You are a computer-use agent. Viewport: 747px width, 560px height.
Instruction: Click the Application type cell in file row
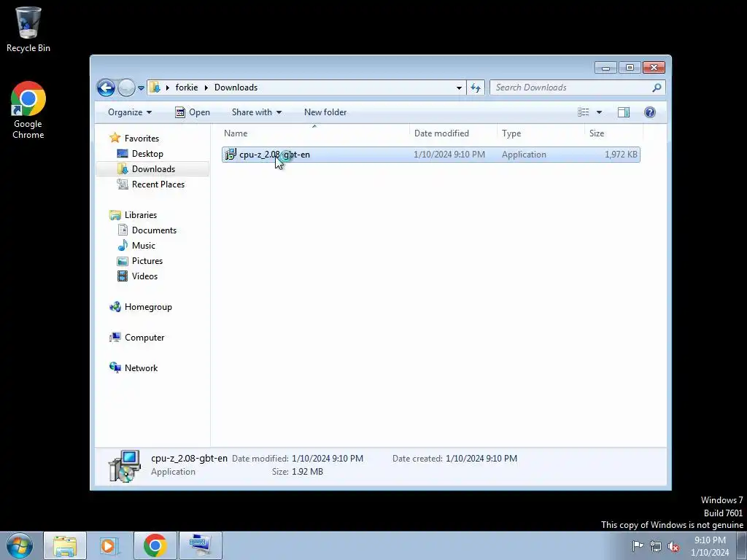524,155
